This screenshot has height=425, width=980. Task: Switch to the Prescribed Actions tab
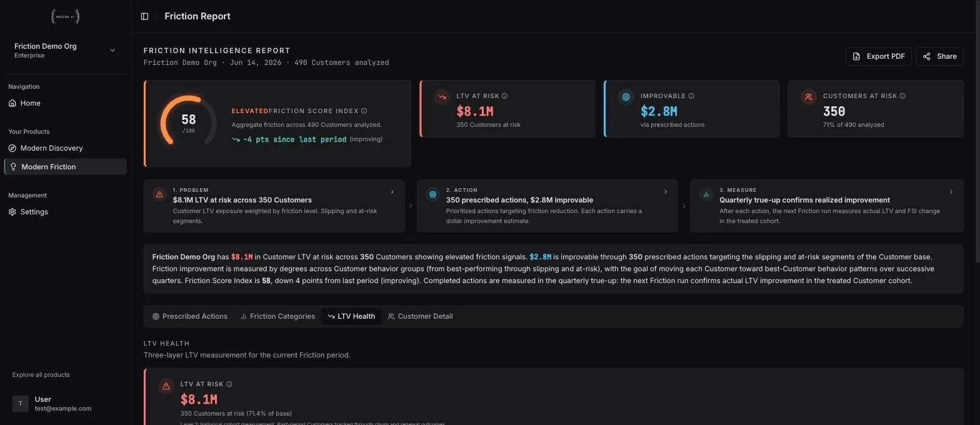coord(190,316)
